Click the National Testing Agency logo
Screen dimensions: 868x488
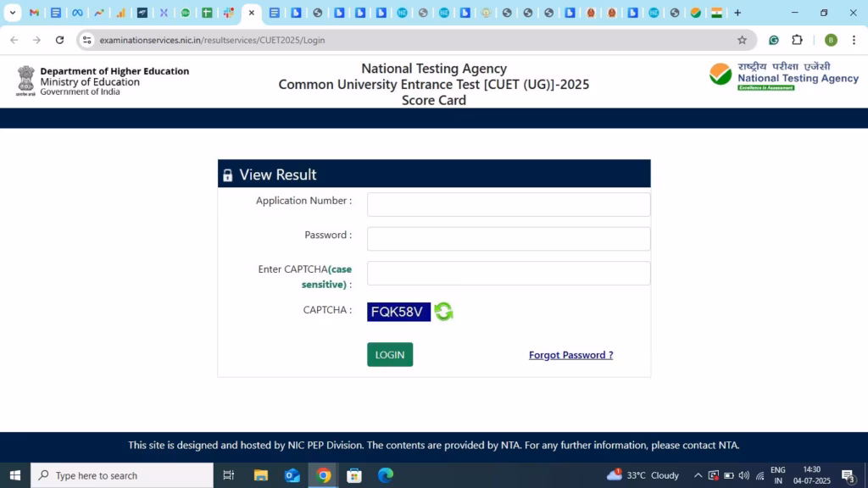(784, 76)
